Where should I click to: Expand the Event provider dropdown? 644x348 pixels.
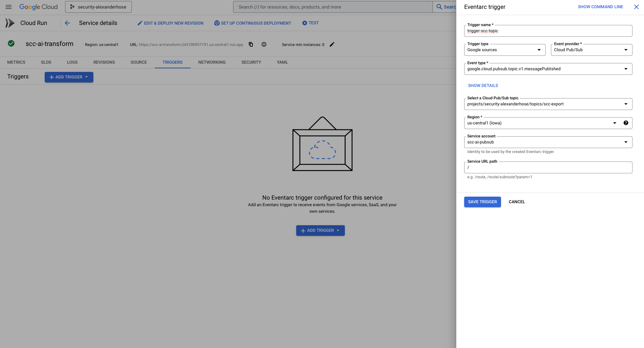591,50
